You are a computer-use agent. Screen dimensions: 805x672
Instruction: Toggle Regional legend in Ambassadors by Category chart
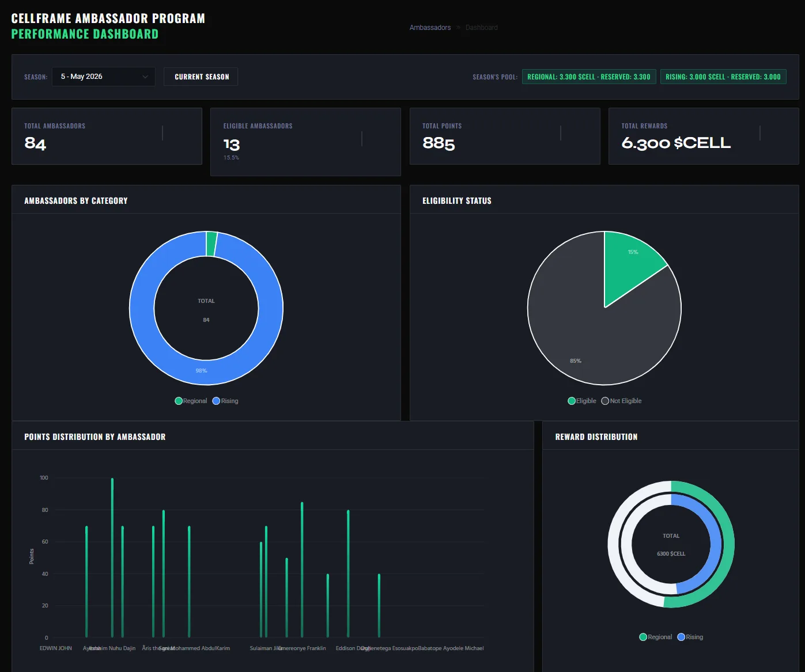point(191,401)
